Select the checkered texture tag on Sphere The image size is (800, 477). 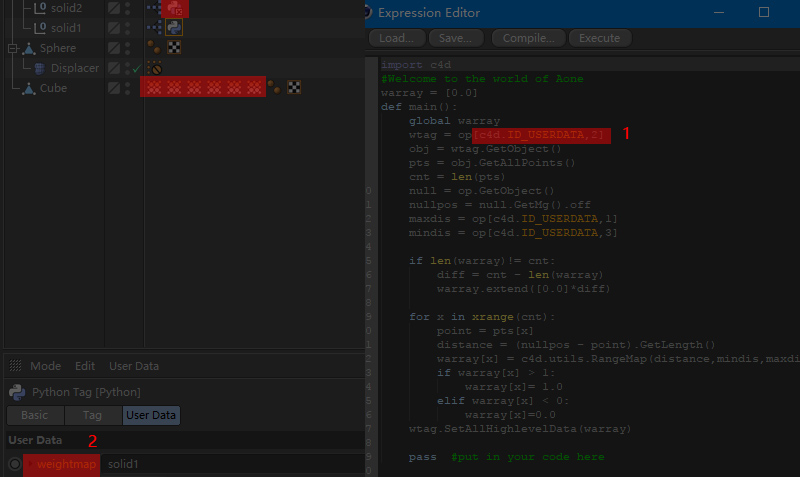pos(174,47)
